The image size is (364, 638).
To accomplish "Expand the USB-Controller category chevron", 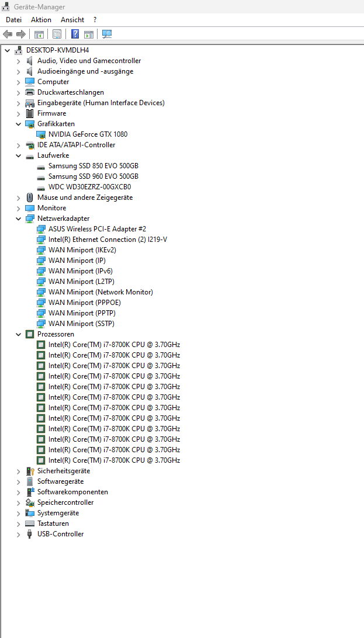I will 18,534.
